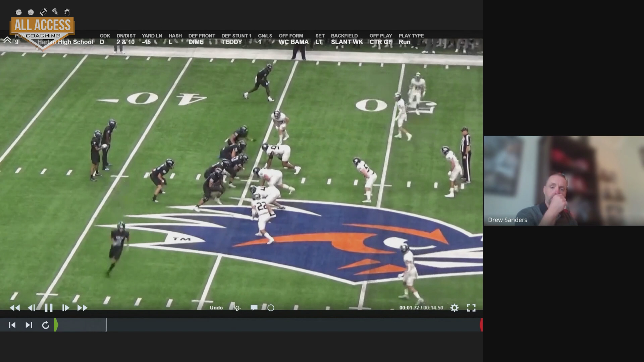Click the HASH column header

click(x=175, y=36)
